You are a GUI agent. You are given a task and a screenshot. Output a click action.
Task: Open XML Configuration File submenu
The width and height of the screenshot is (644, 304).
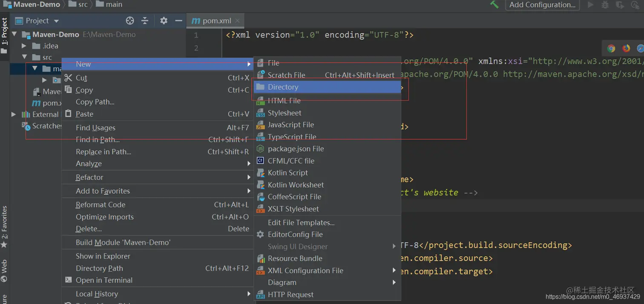point(327,270)
